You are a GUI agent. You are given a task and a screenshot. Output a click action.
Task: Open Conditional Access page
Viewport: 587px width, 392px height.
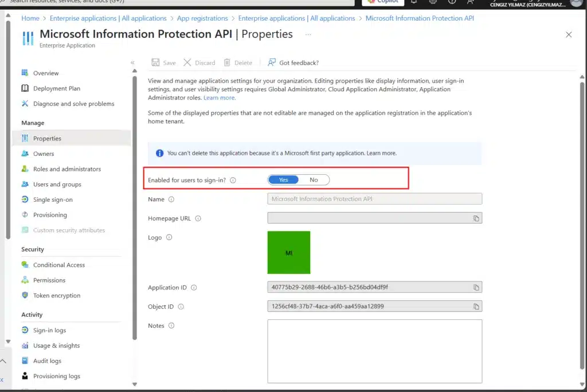click(x=58, y=265)
